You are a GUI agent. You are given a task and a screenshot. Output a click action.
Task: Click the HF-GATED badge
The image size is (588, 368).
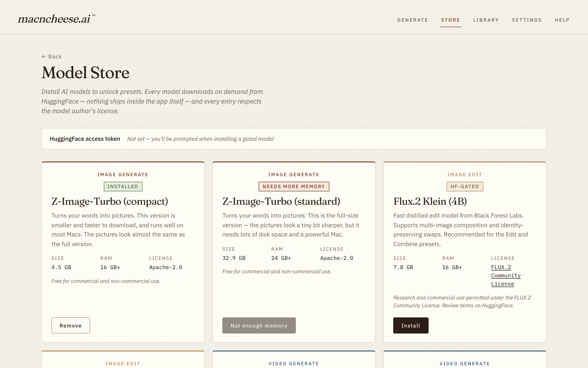465,187
